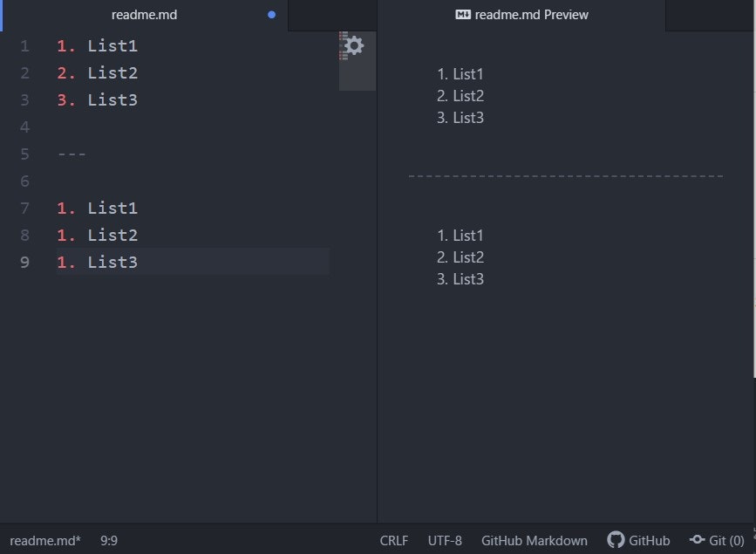Open the GitHub Markdown grammar selector
This screenshot has height=554, width=756.
tap(535, 541)
